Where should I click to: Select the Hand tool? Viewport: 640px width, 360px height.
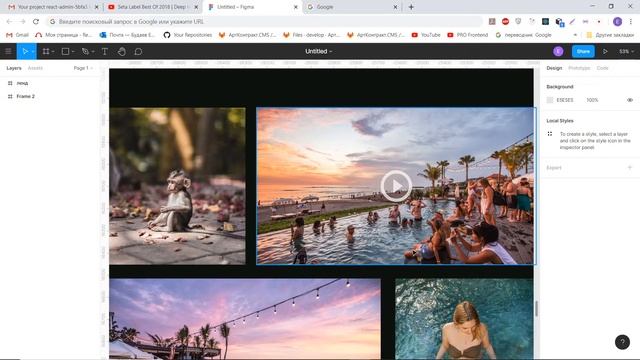pyautogui.click(x=122, y=51)
